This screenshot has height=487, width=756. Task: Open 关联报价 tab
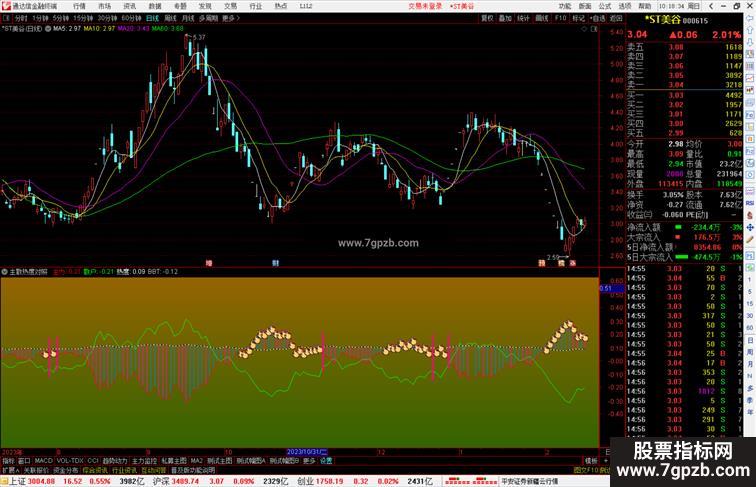pyautogui.click(x=36, y=470)
